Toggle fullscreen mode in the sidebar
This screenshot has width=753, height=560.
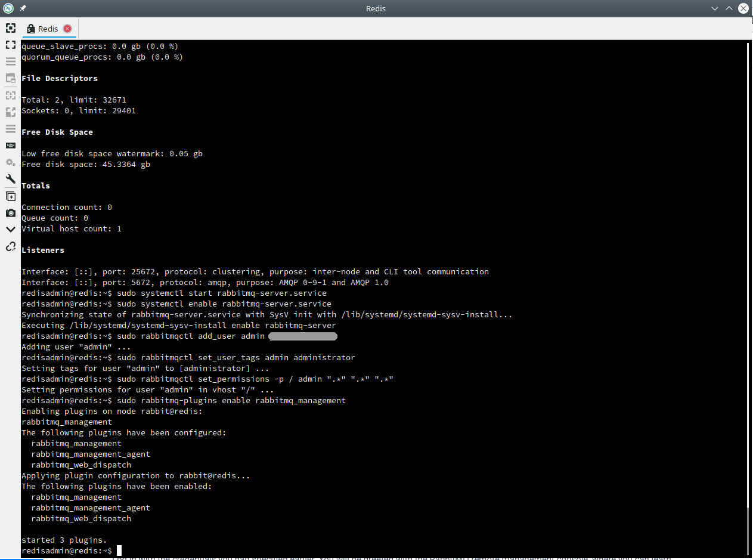point(10,45)
